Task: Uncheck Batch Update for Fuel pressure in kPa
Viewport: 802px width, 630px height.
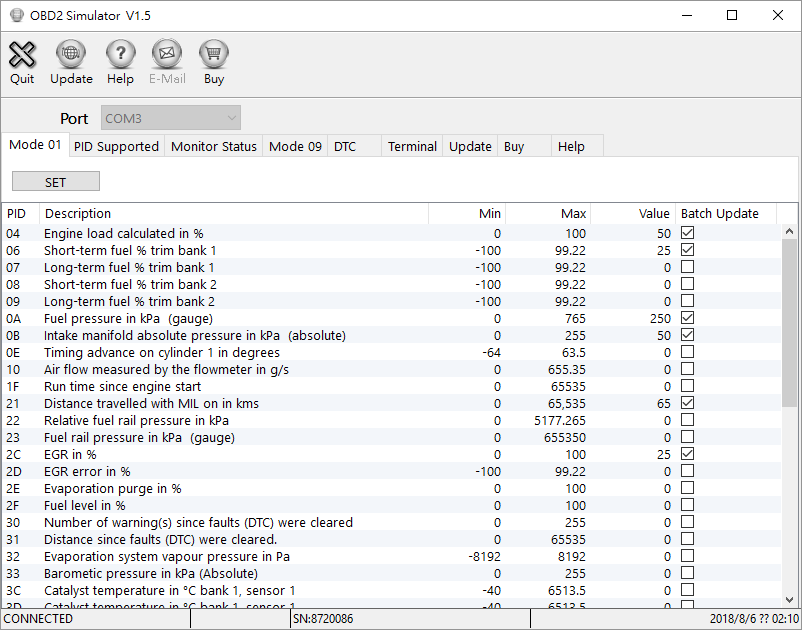Action: pyautogui.click(x=687, y=318)
